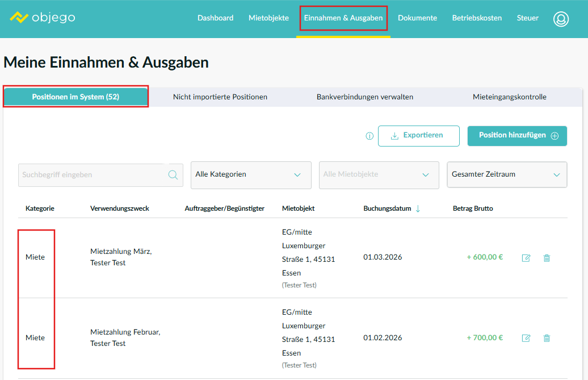Delete the Mietzahlung Februar entry
The image size is (588, 380).
click(547, 338)
